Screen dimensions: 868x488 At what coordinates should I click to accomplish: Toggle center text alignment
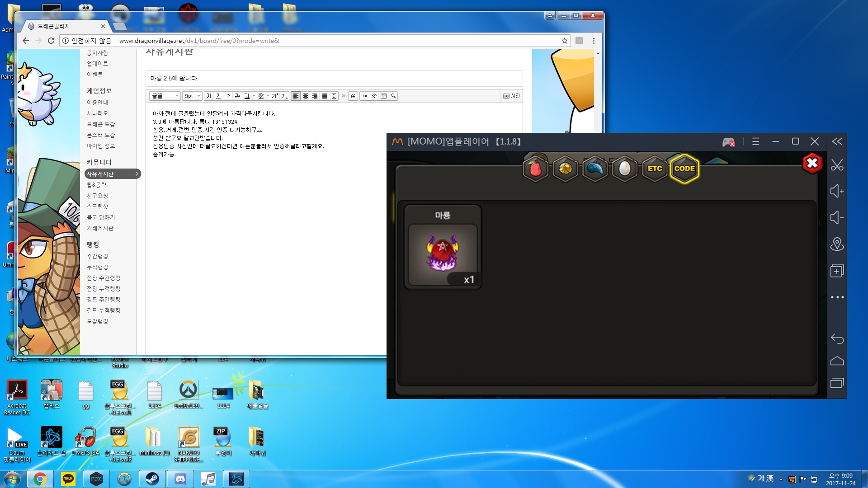click(305, 96)
